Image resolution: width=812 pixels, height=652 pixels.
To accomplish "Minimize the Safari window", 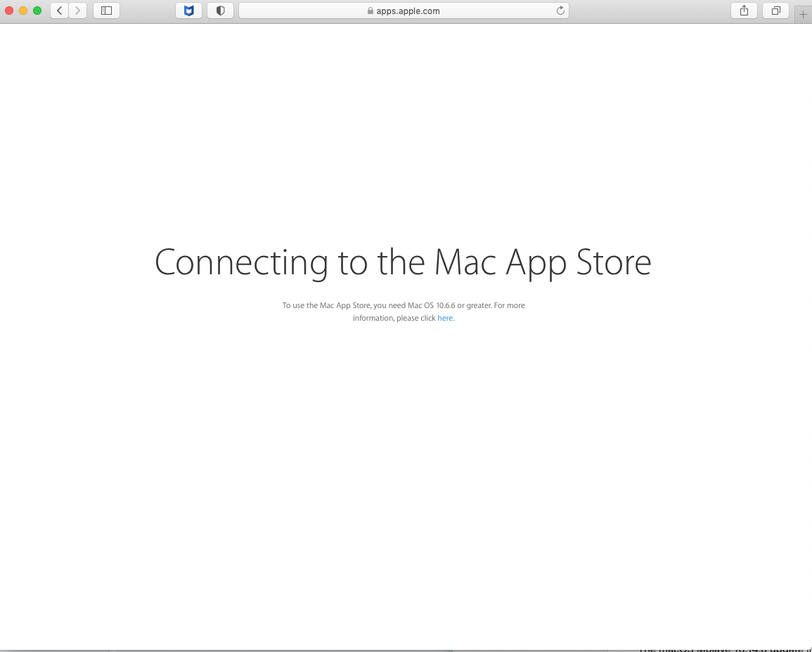I will click(x=23, y=11).
